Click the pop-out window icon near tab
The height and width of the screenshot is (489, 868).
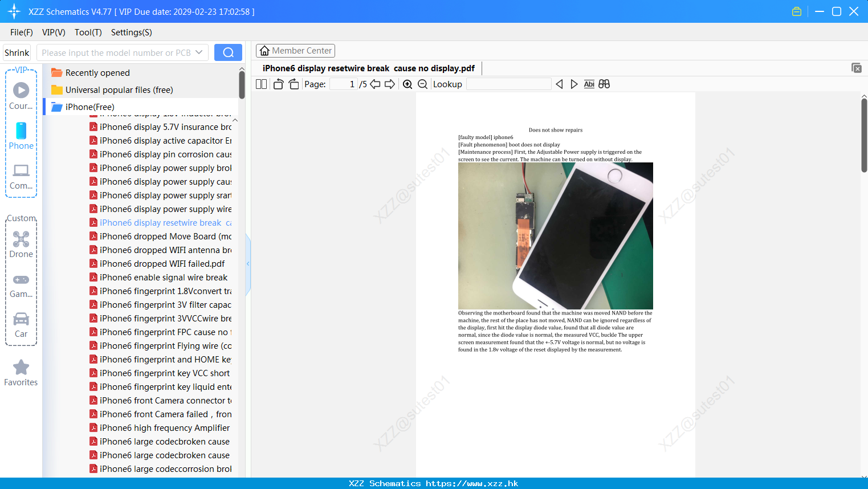[857, 68]
